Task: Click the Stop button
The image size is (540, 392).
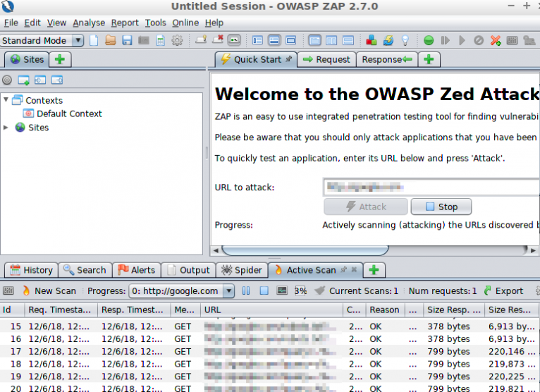Action: (441, 207)
